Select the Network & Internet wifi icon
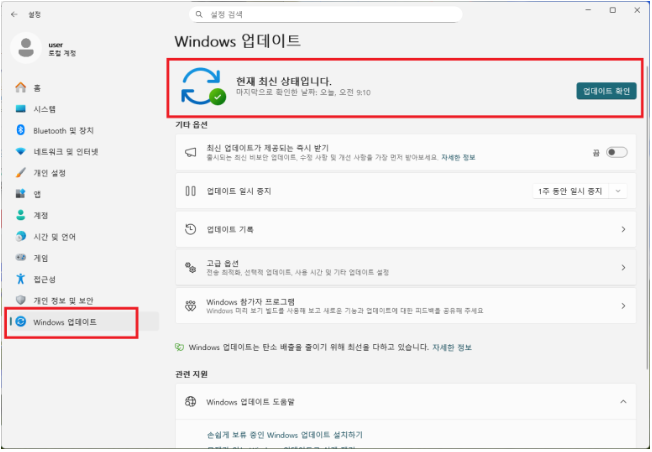The image size is (652, 452). (20, 151)
